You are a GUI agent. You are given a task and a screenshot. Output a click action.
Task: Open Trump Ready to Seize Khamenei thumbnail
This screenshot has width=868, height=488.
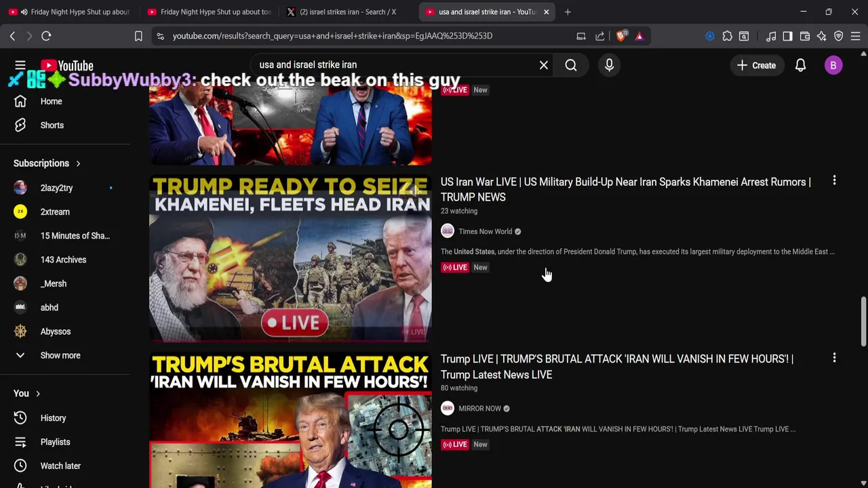coord(290,259)
